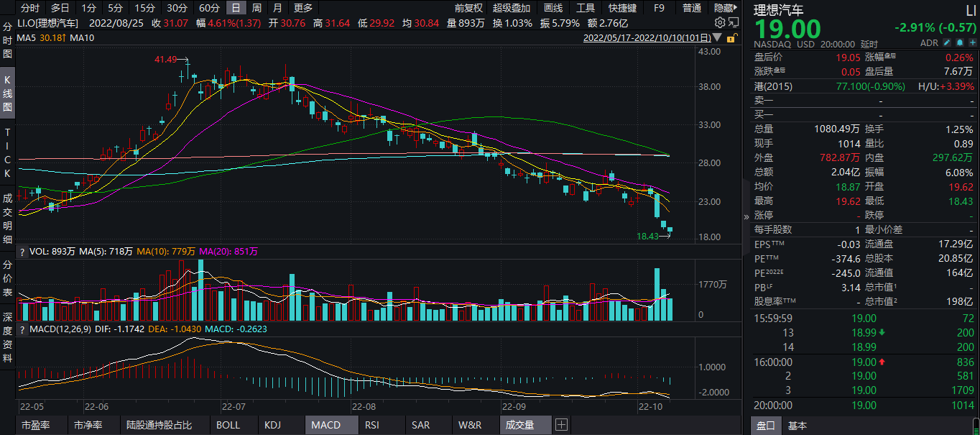Click the H/U +3.39% premium value
The width and height of the screenshot is (980, 435).
[958, 86]
